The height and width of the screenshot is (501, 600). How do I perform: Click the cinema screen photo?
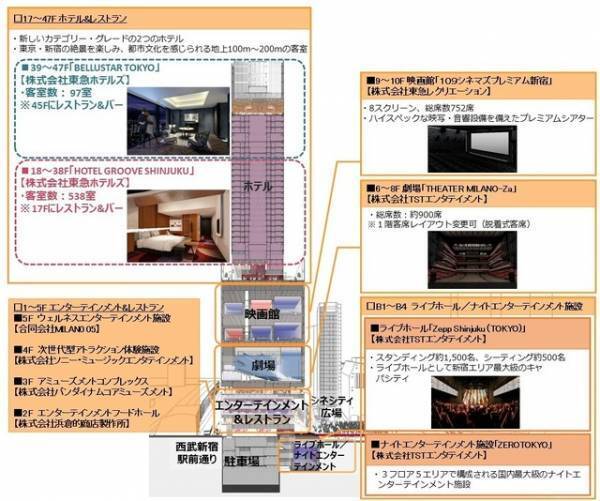(472, 148)
